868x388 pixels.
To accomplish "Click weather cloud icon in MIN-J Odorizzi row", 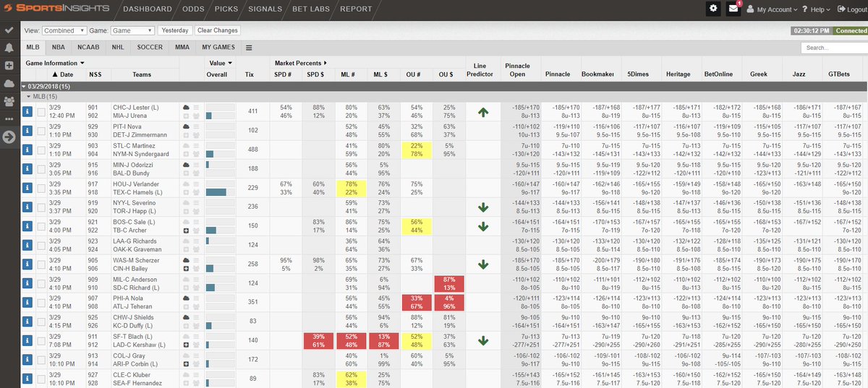I will (186, 164).
